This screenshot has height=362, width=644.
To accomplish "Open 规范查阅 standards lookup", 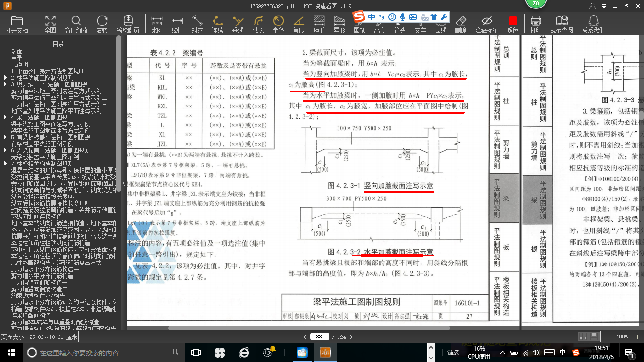I will point(561,24).
